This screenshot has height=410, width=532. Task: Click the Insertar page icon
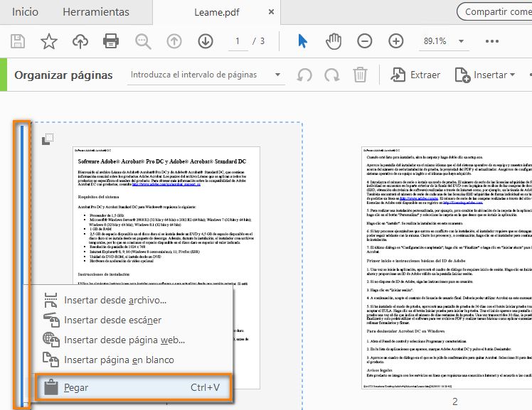pos(462,75)
